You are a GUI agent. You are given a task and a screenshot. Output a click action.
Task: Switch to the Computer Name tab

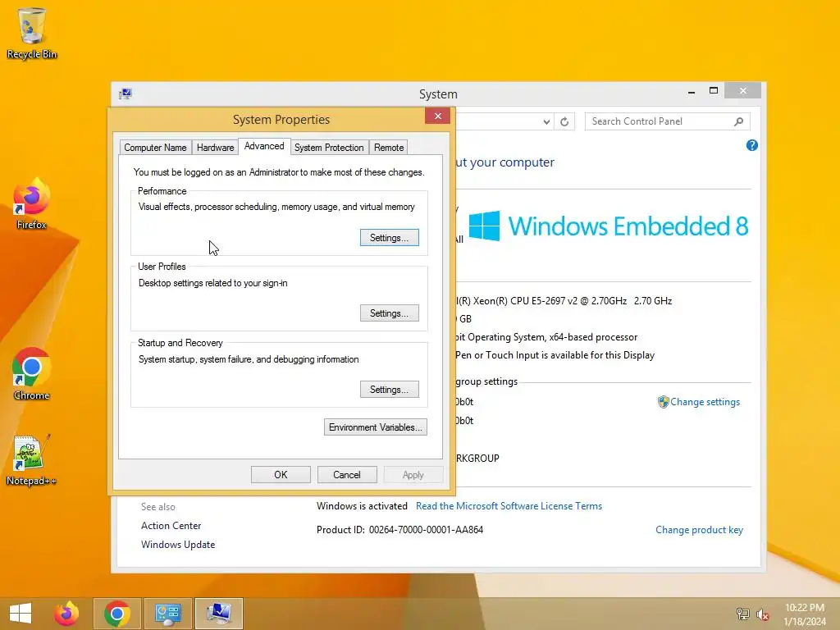pyautogui.click(x=155, y=148)
